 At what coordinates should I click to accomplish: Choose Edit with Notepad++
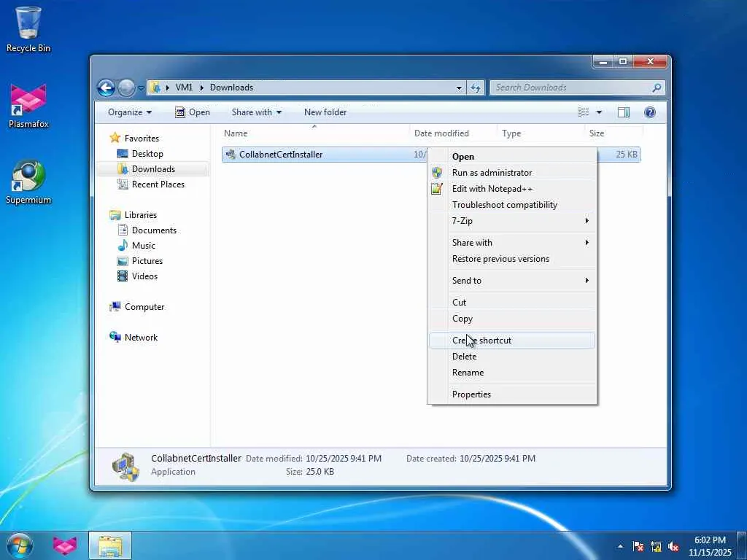512,189
